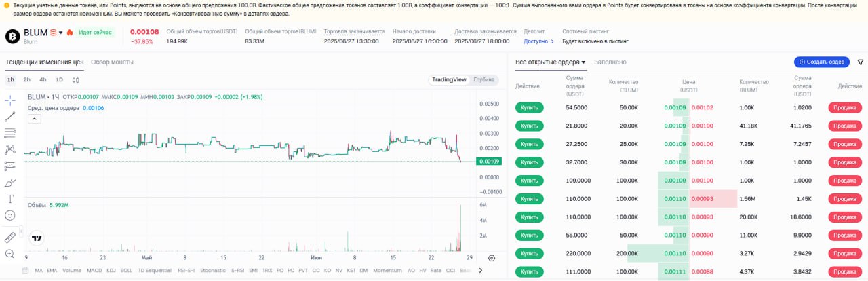Toggle the MA indicator
This screenshot has height=281, width=868.
(x=39, y=270)
